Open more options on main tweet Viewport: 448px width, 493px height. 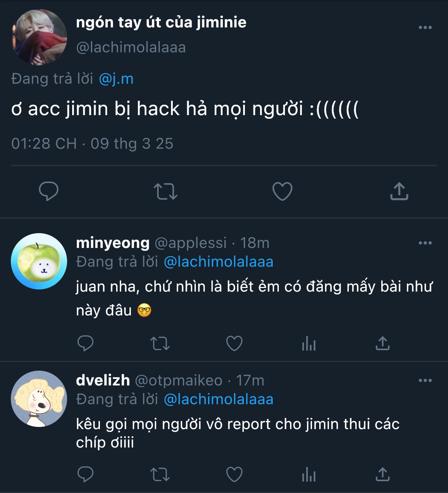click(425, 27)
